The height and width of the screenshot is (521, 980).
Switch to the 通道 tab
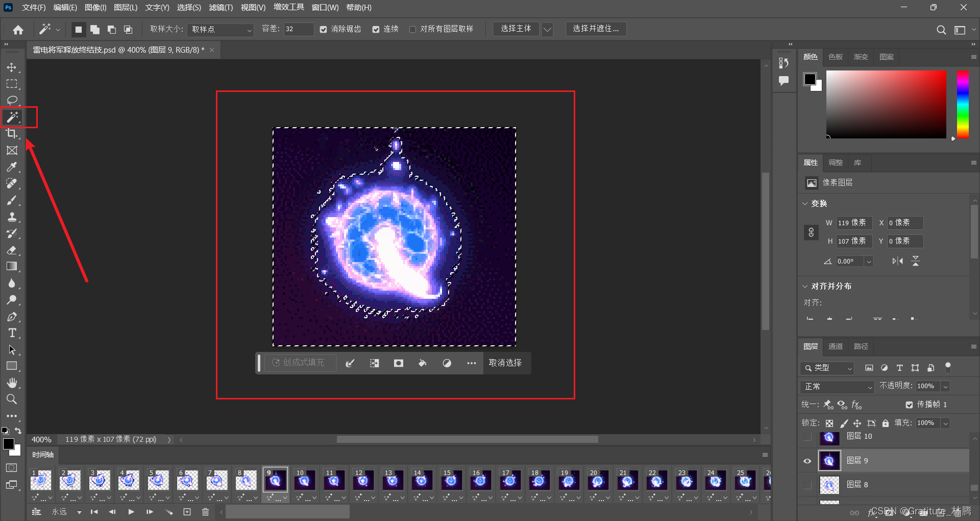click(836, 347)
